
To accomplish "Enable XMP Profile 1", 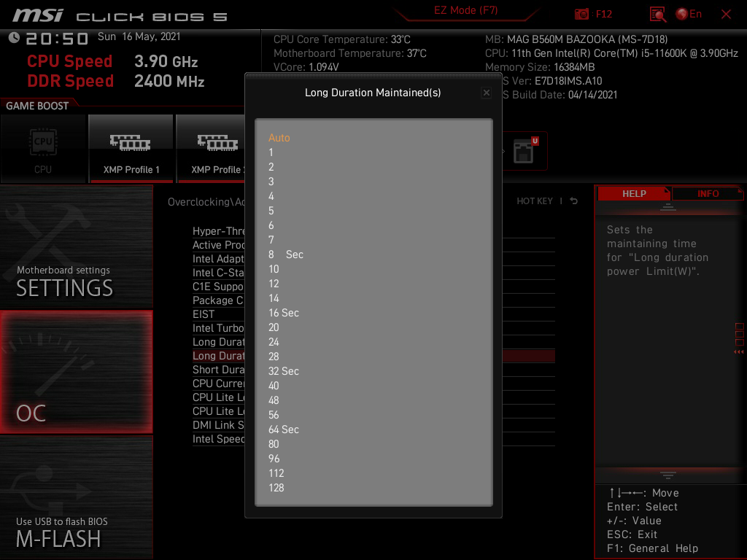I will tap(131, 149).
